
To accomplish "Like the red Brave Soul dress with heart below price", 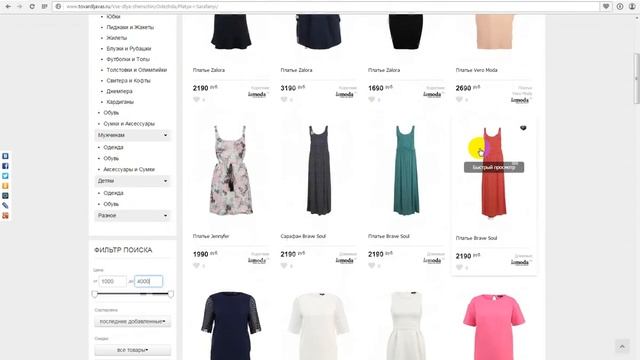I will tap(459, 268).
